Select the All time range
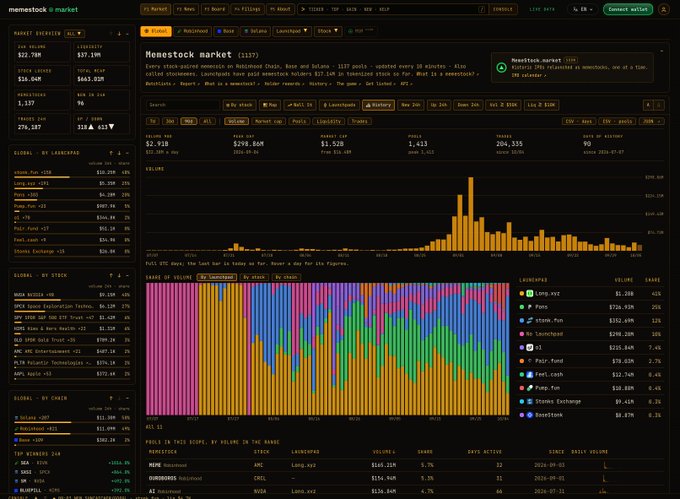The height and width of the screenshot is (499, 680). 207,121
